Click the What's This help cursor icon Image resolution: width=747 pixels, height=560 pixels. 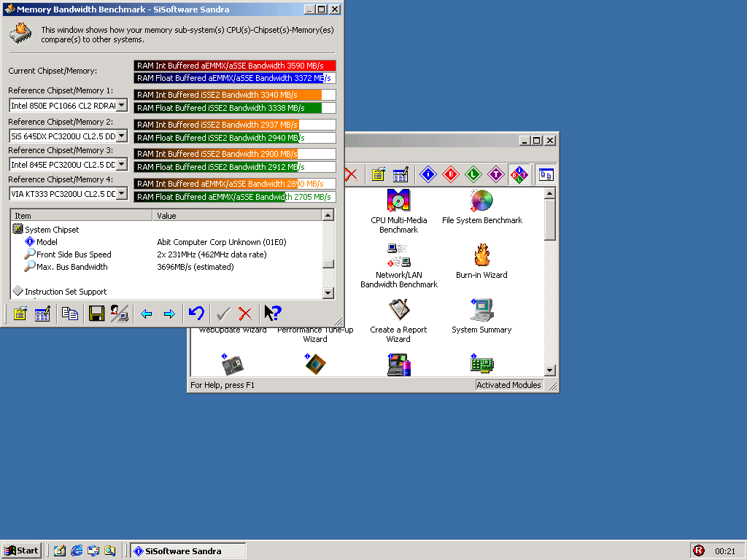[272, 314]
